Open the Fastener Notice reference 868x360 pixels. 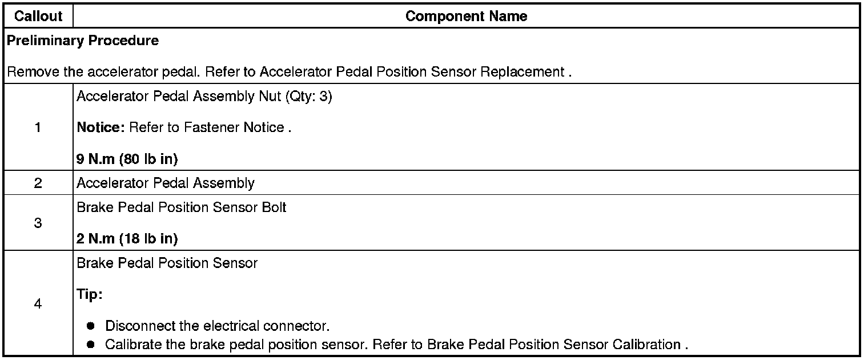point(235,127)
